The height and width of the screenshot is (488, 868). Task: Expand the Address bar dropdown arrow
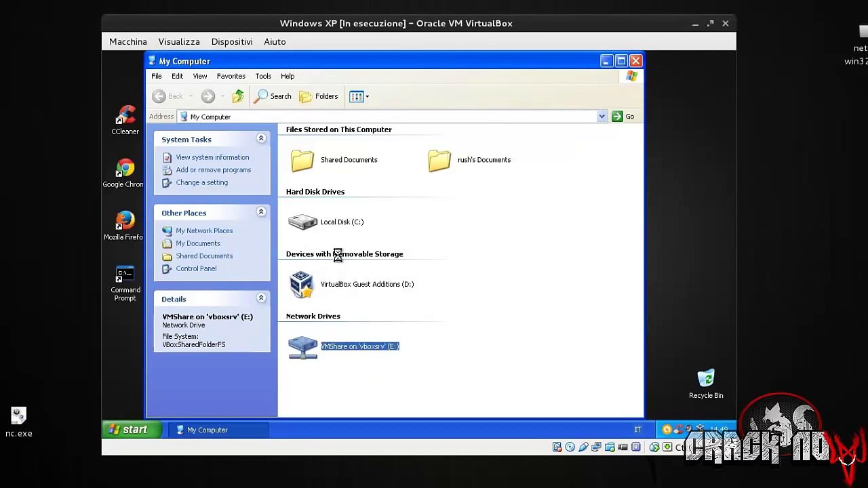pyautogui.click(x=601, y=117)
